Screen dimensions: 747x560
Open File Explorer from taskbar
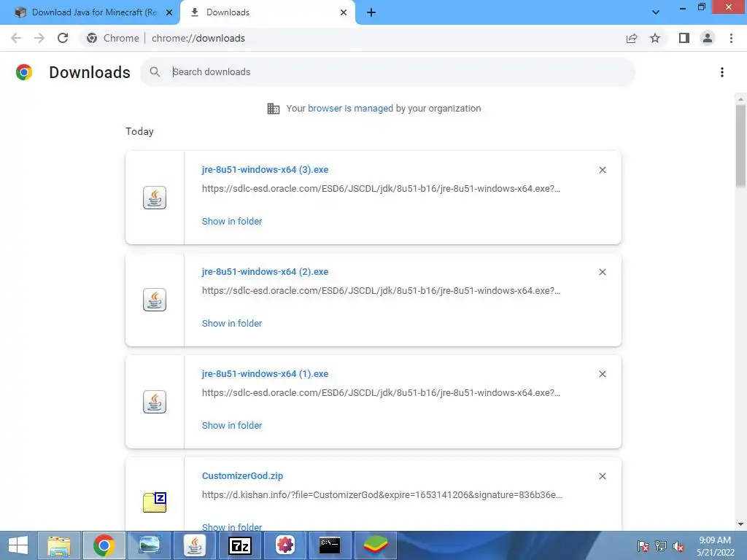tap(59, 545)
